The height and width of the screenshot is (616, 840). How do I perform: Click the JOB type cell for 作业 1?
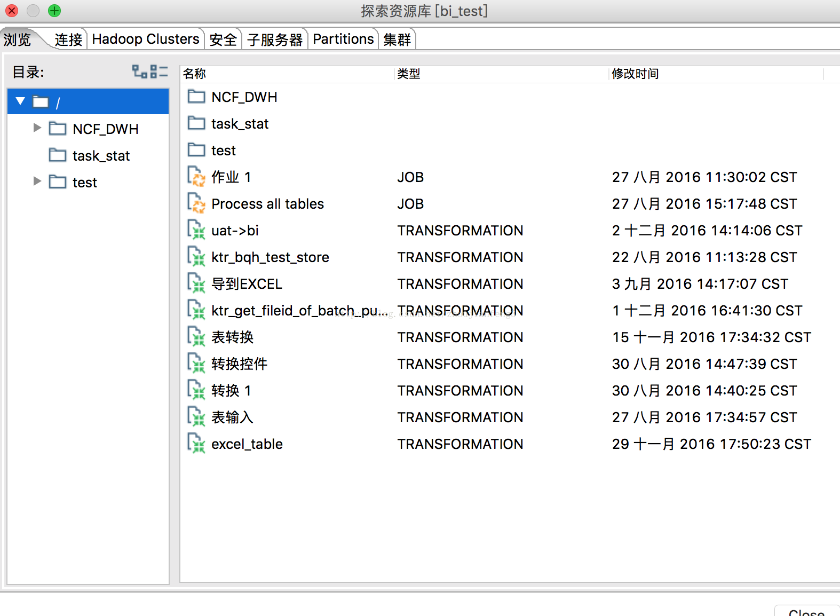click(410, 177)
